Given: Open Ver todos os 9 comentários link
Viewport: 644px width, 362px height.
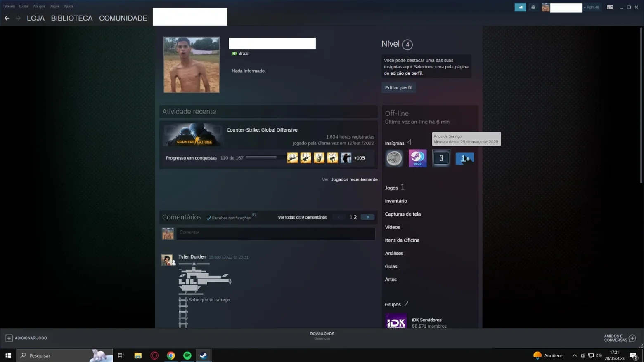Looking at the screenshot, I should point(302,217).
